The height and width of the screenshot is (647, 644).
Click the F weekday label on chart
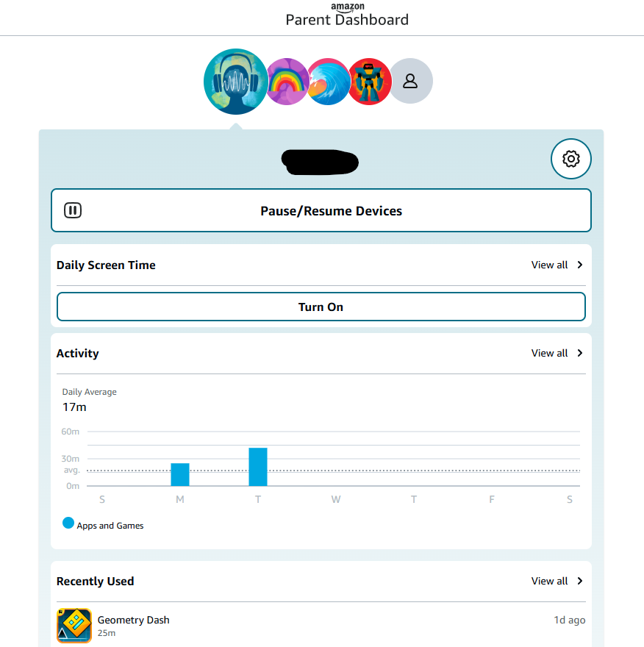click(x=492, y=500)
